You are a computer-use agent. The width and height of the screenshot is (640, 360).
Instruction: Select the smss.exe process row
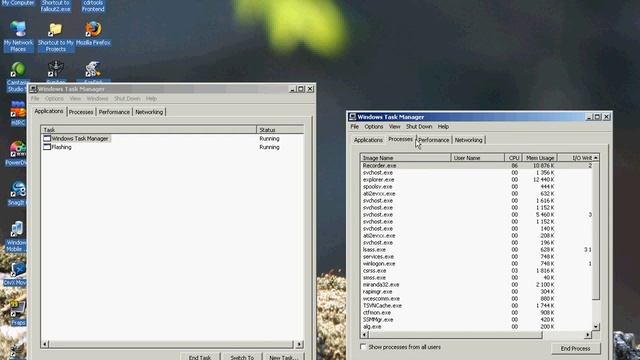click(x=476, y=278)
